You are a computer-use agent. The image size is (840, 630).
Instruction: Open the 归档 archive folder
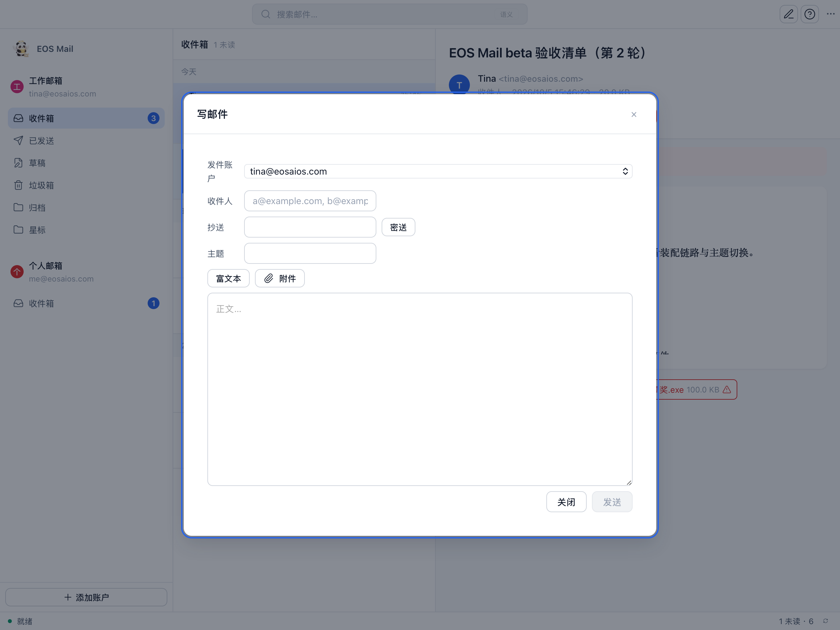[86, 207]
